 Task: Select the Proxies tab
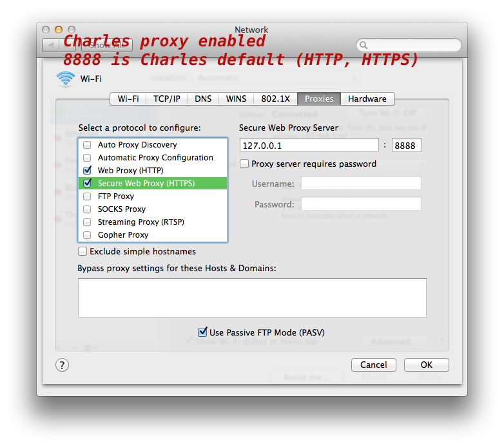(319, 99)
